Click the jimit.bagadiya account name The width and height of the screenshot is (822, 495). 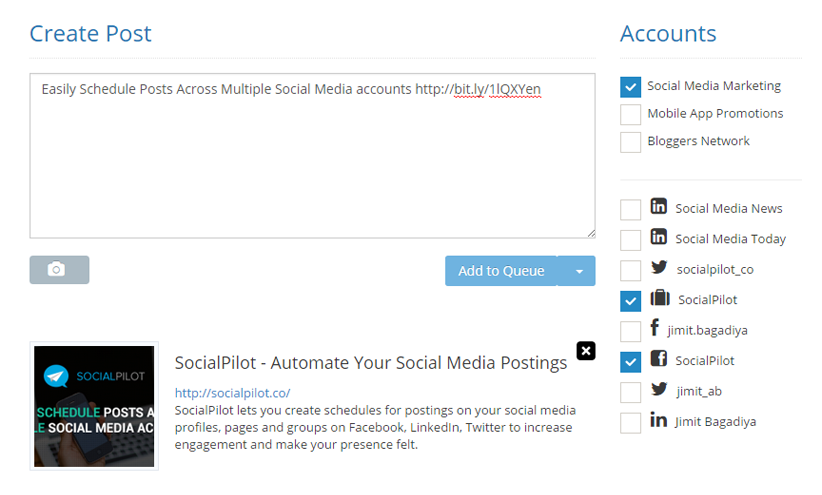[x=707, y=330]
